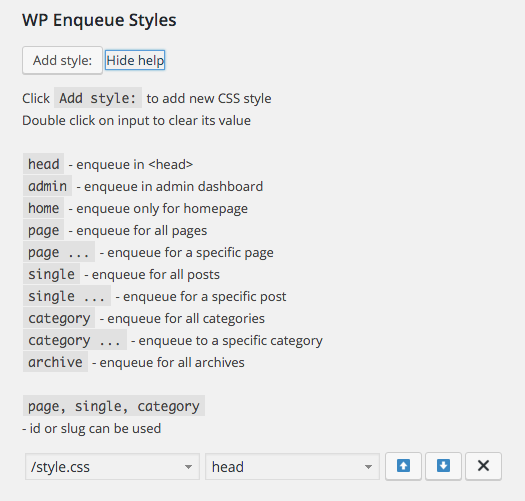Image resolution: width=525 pixels, height=501 pixels.
Task: Remove the style.css row with X
Action: tap(483, 466)
